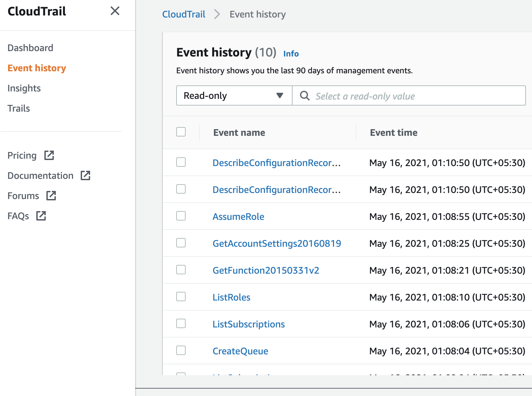The height and width of the screenshot is (396, 532).
Task: Select the ListSubscriptions event checkbox
Action: point(181,323)
